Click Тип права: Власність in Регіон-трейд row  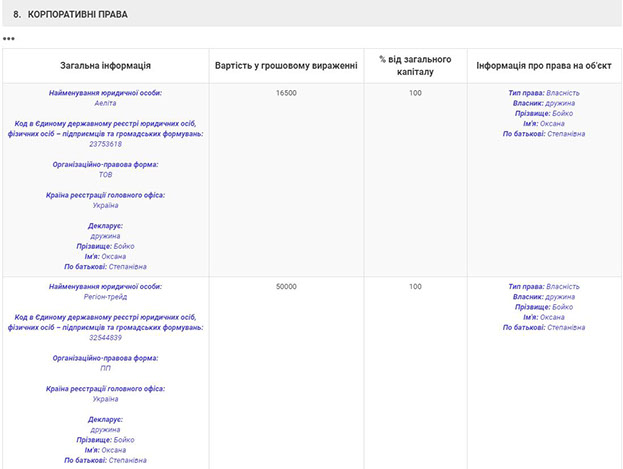543,286
